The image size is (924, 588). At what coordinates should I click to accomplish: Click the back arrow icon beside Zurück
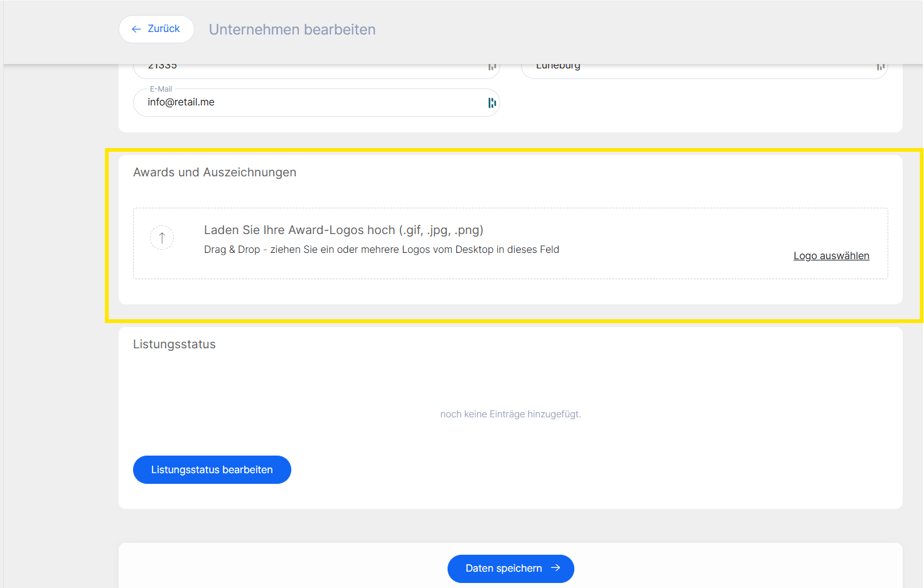click(x=136, y=29)
